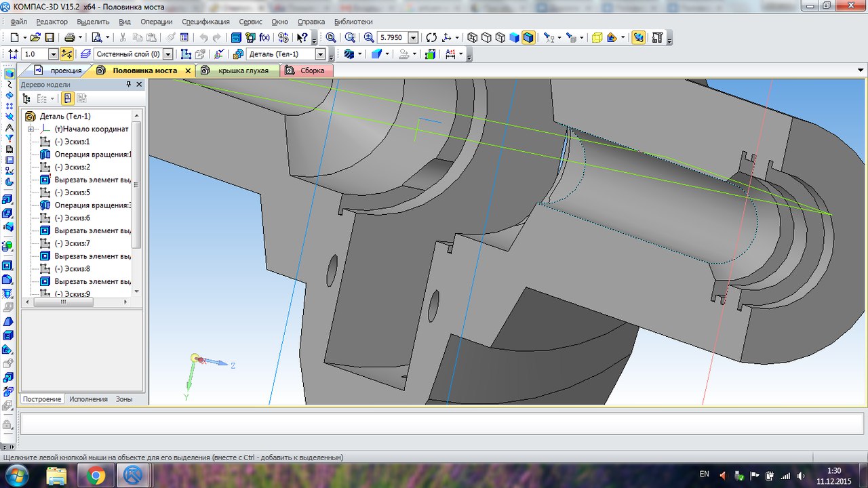Open the zoom scale 5.7950 dropdown
This screenshot has width=868, height=488.
tap(413, 38)
